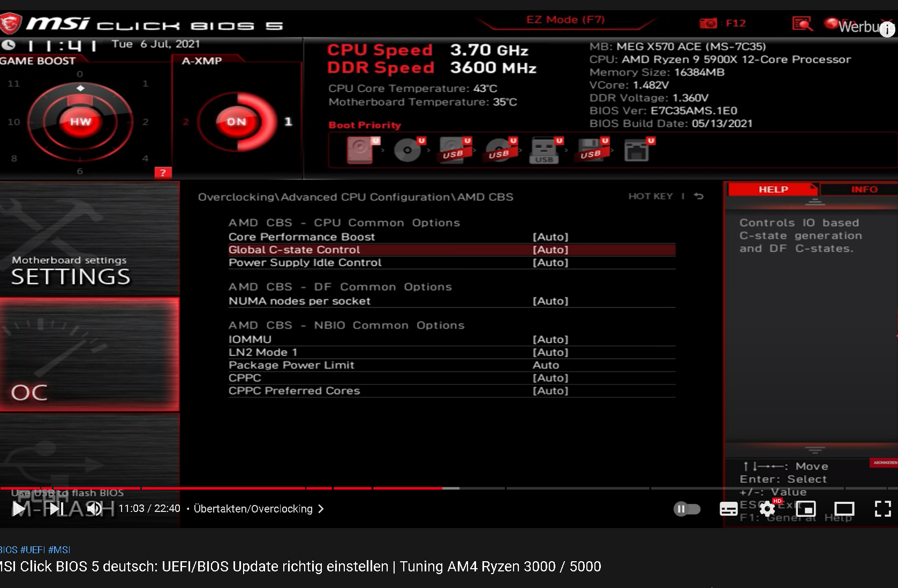This screenshot has height=588, width=898.
Task: Select the last network boot device icon
Action: coord(637,150)
